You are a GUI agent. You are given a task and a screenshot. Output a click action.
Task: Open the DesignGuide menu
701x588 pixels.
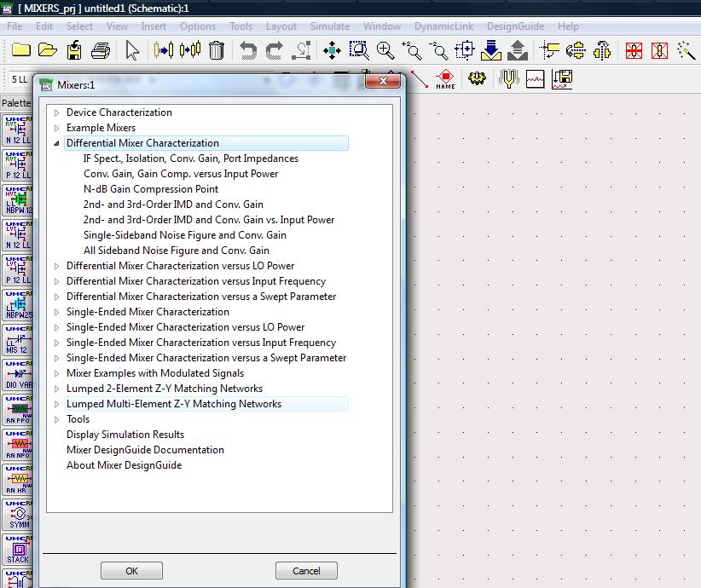coord(515,26)
